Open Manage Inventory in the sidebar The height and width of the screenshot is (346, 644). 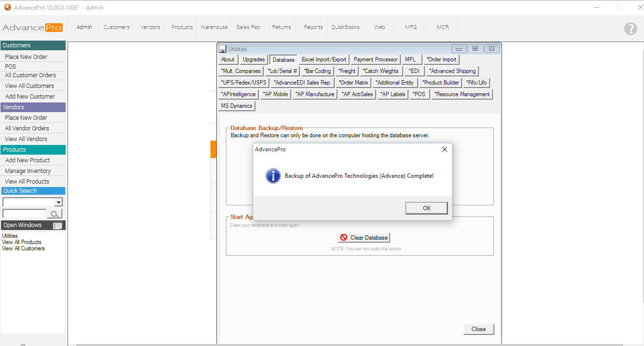pyautogui.click(x=28, y=171)
